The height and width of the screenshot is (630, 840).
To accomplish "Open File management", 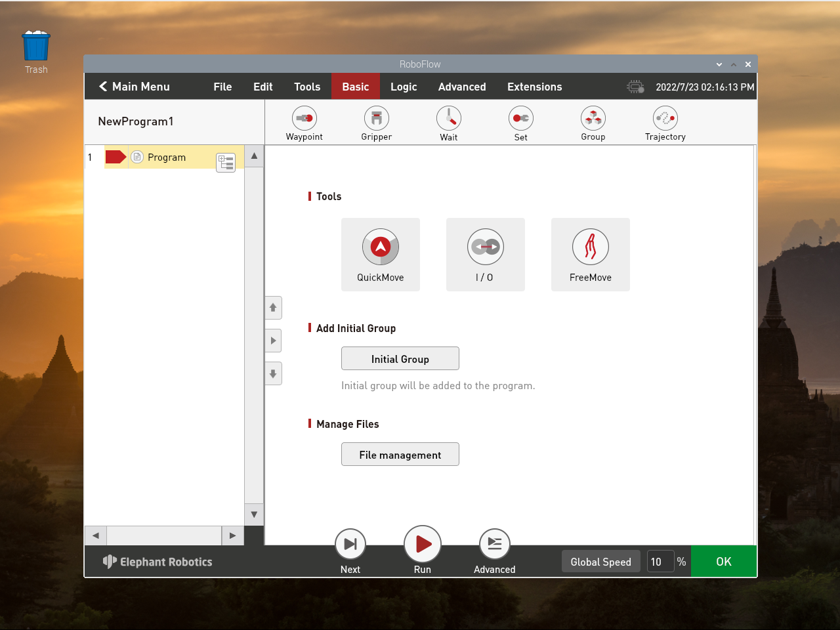I will (400, 454).
